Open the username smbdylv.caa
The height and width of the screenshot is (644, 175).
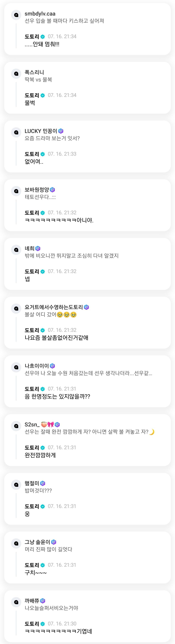click(40, 14)
